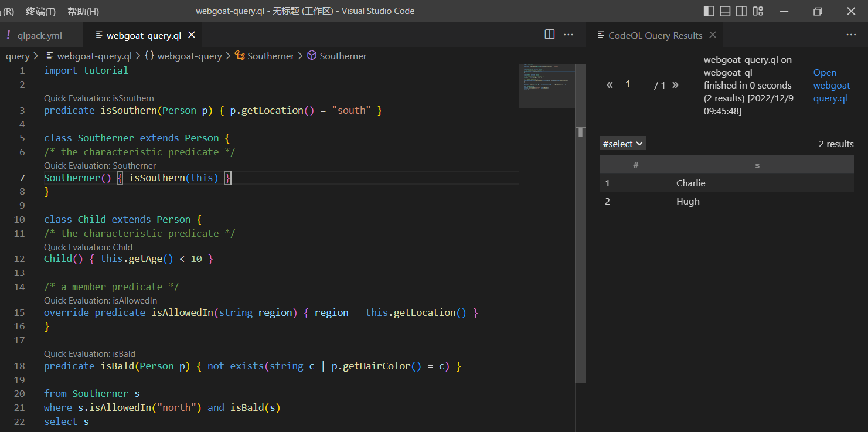
Task: Open #select result set dropdown
Action: 623,144
